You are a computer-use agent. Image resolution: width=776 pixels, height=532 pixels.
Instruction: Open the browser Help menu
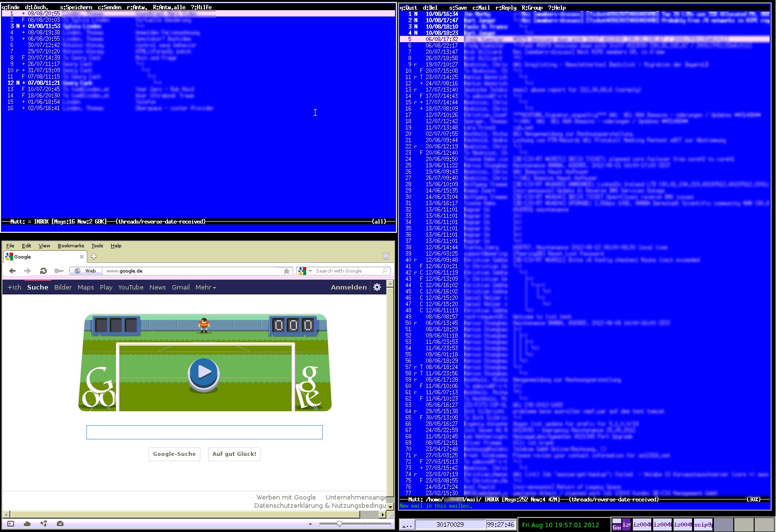point(116,246)
